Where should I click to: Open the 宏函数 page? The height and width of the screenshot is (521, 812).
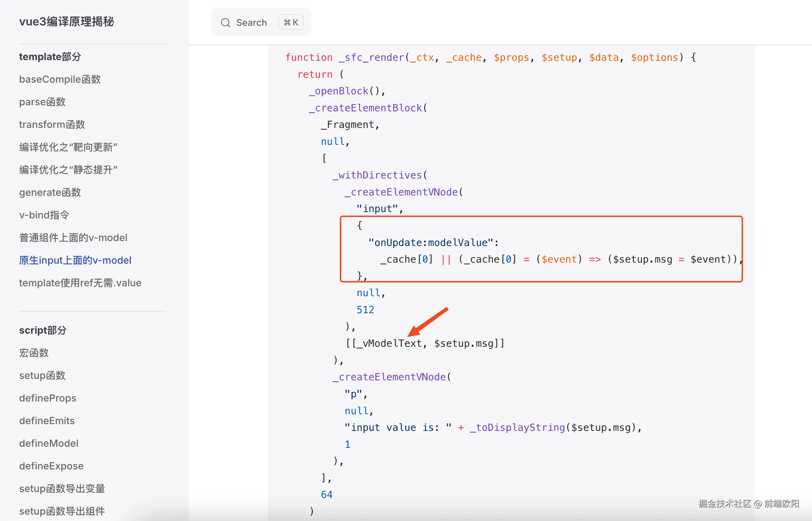pos(34,353)
